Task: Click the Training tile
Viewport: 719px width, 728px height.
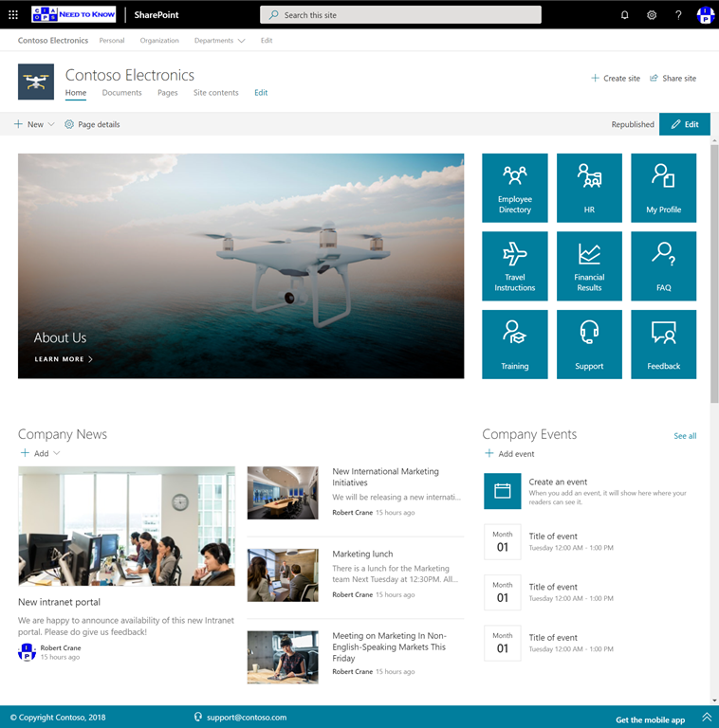Action: [x=515, y=344]
